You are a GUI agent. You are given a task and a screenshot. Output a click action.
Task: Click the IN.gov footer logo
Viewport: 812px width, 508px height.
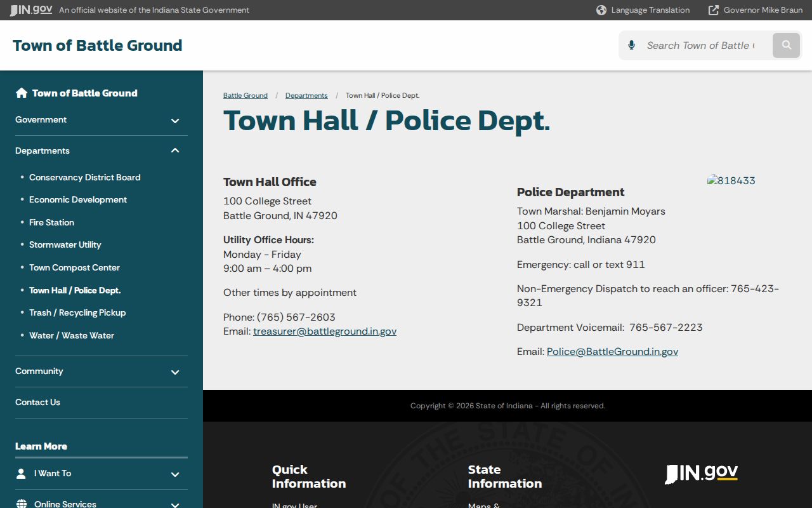(701, 474)
